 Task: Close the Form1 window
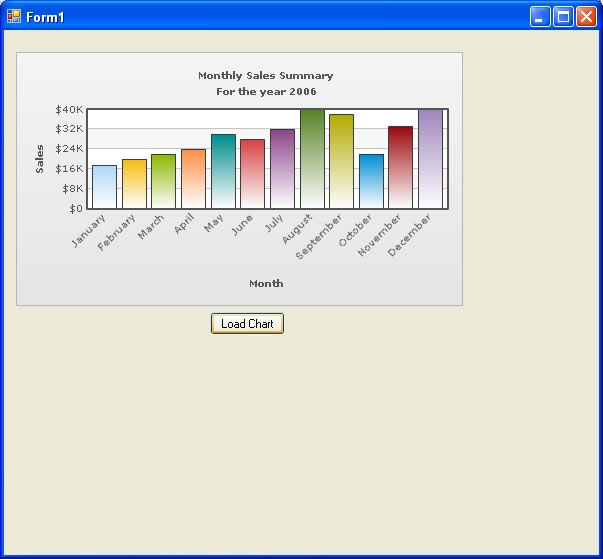586,16
